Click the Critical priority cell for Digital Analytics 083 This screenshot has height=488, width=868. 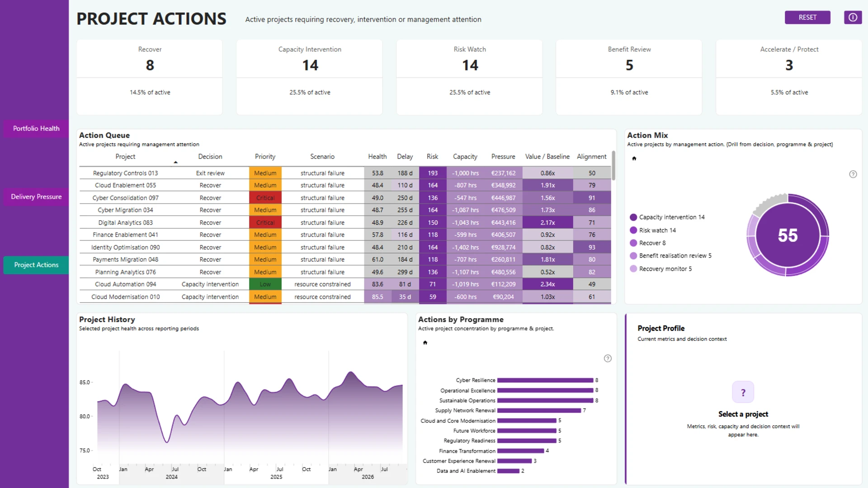click(x=265, y=223)
